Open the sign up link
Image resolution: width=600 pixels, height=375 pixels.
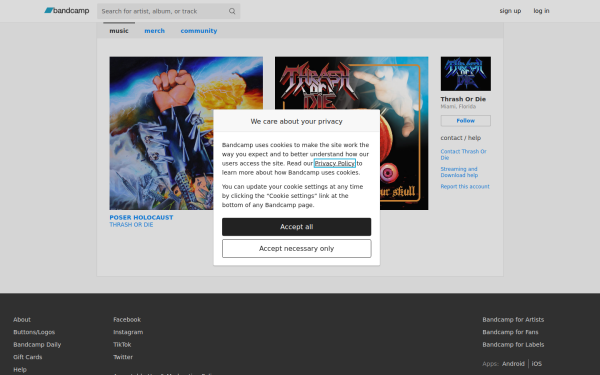pyautogui.click(x=510, y=11)
